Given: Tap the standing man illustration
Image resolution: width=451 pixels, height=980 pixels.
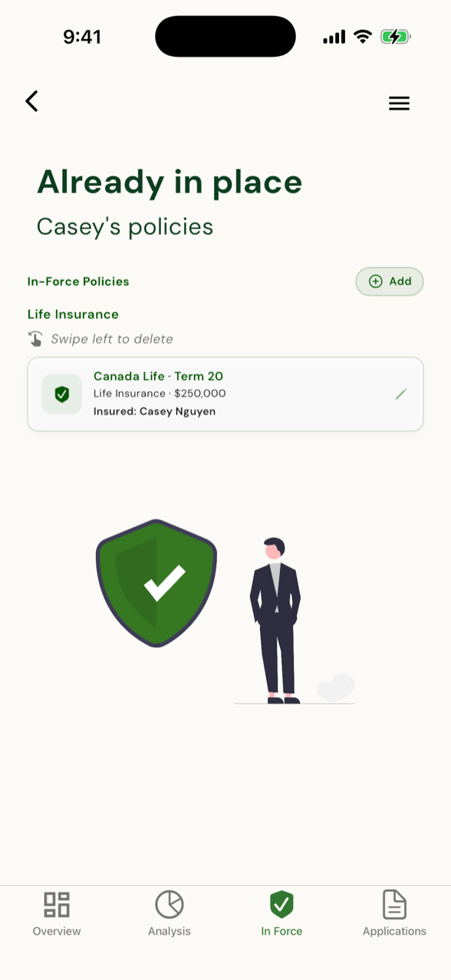Looking at the screenshot, I should [x=275, y=620].
